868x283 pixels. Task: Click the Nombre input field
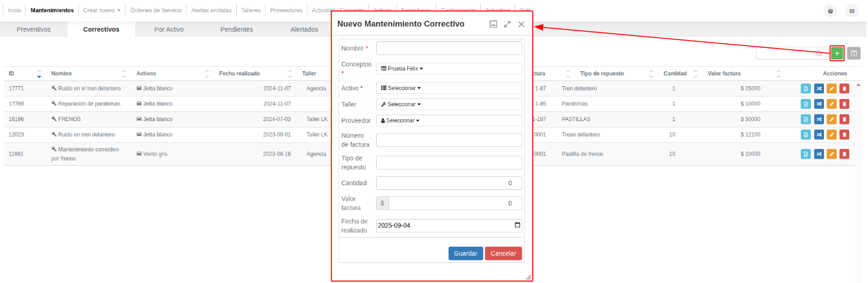pyautogui.click(x=449, y=49)
